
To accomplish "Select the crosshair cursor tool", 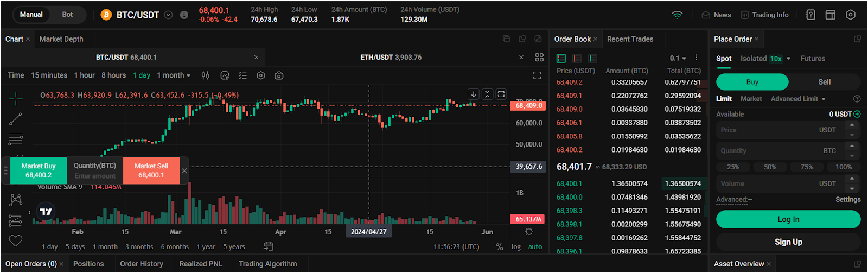I will tap(16, 98).
